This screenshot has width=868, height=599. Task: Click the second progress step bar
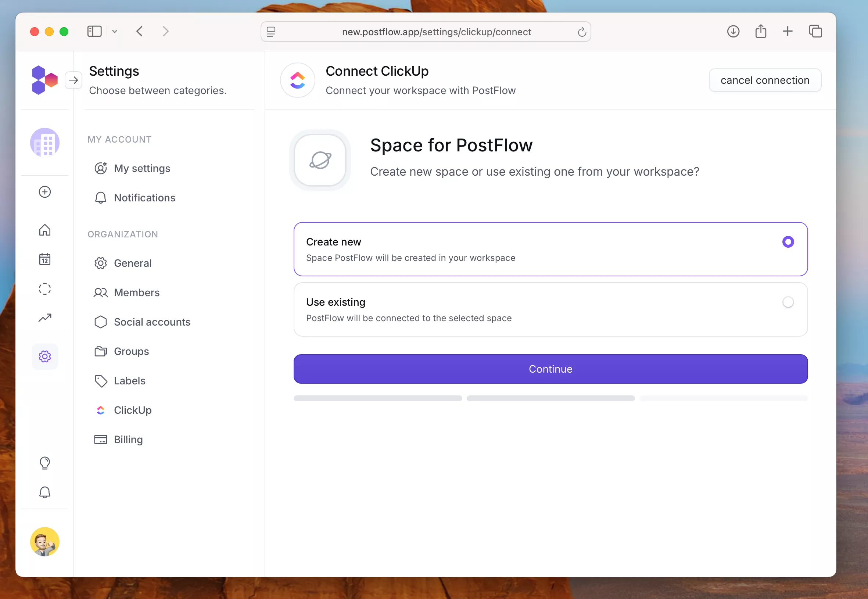(x=550, y=398)
